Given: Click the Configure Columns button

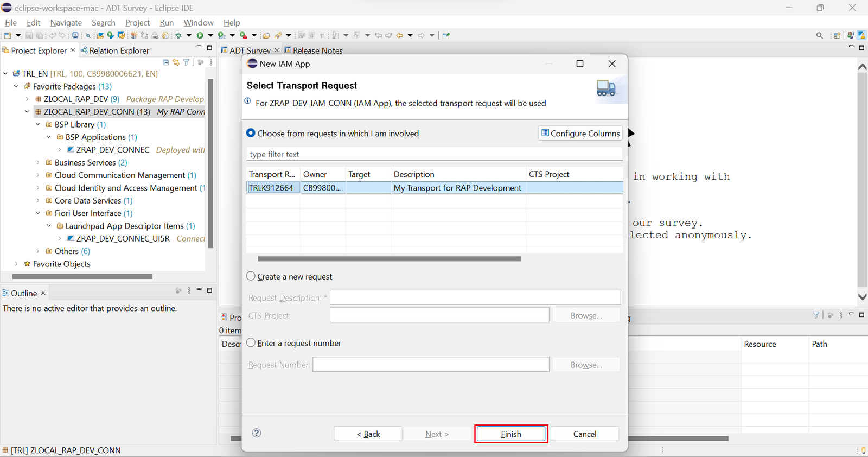Looking at the screenshot, I should coord(580,133).
